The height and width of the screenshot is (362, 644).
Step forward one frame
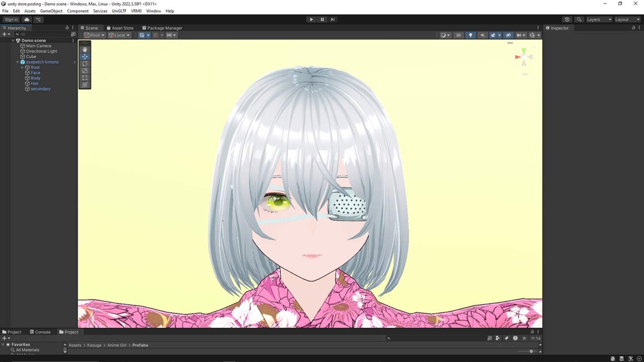pos(333,19)
